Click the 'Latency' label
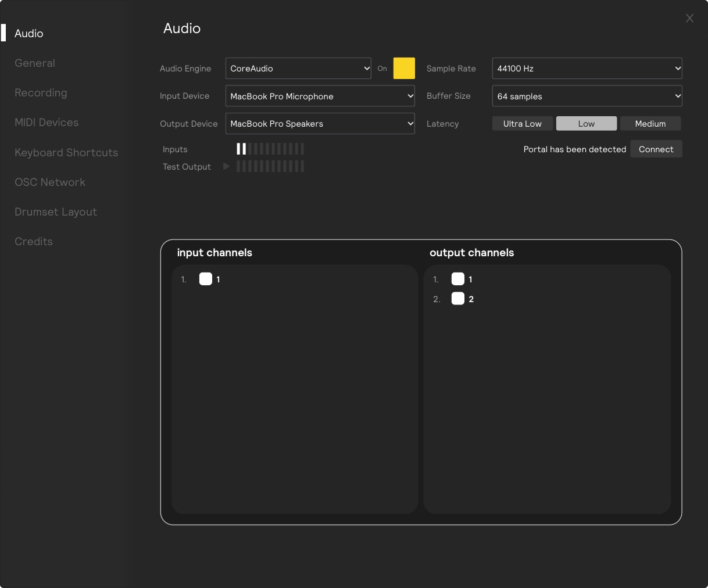 pyautogui.click(x=442, y=124)
